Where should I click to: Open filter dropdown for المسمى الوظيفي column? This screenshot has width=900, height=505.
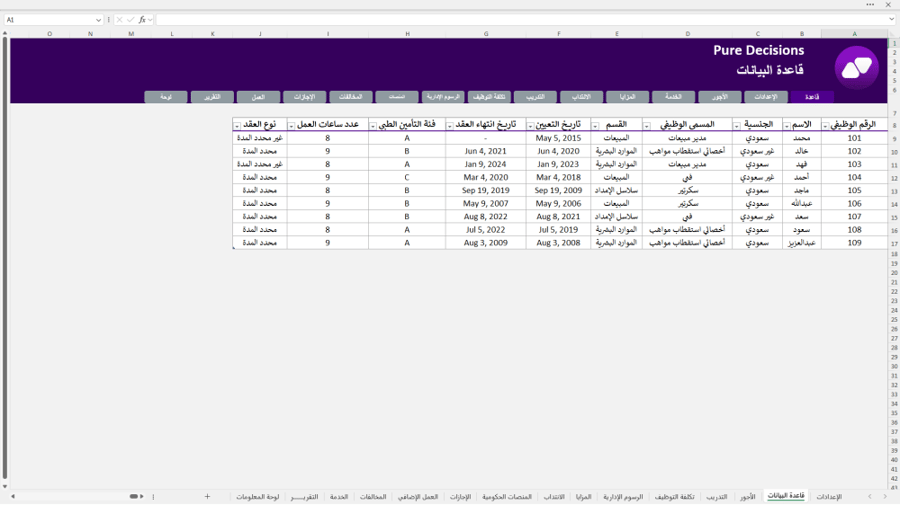tap(646, 126)
